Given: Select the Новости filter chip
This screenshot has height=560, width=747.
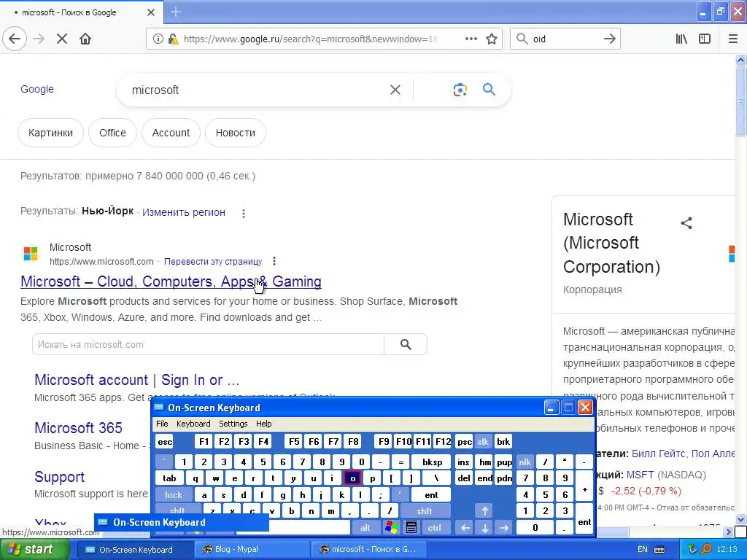Looking at the screenshot, I should (x=236, y=133).
